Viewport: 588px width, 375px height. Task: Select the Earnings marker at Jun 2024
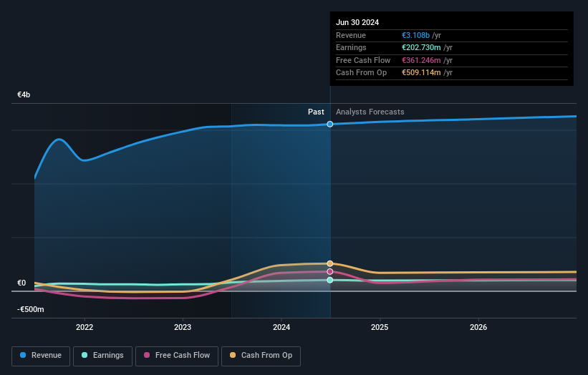[330, 281]
